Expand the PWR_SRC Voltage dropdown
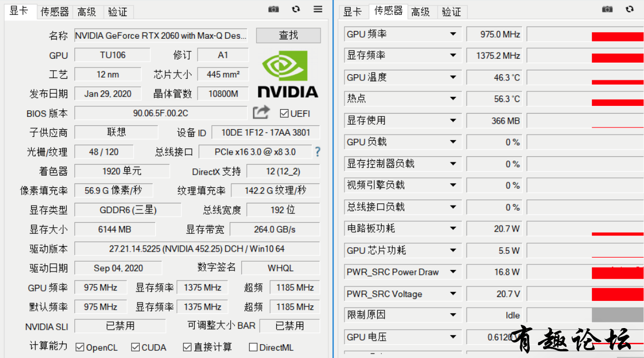Viewport: 644px width, 358px height. pos(453,294)
